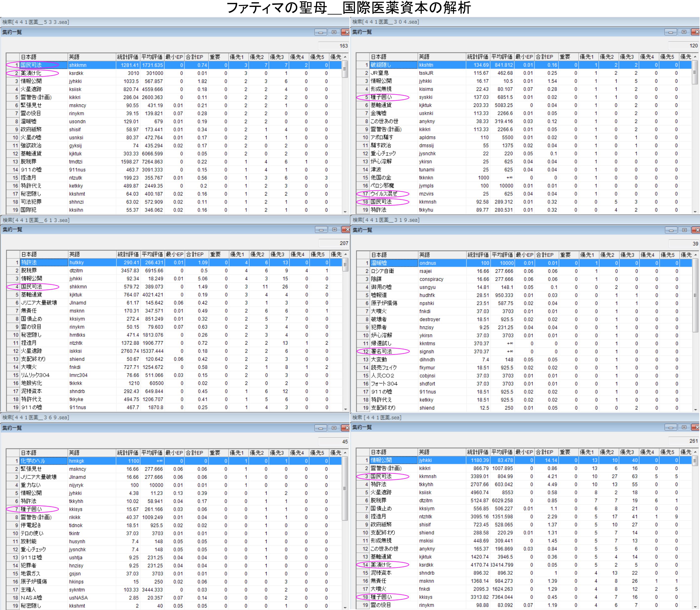Select the 署名司法 row
The width and height of the screenshot is (700, 610).
[x=382, y=352]
